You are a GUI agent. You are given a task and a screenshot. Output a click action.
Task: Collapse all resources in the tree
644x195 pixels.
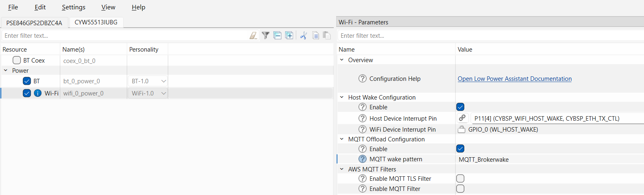coord(277,36)
